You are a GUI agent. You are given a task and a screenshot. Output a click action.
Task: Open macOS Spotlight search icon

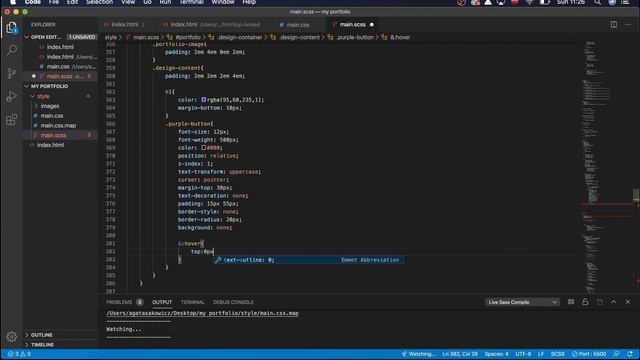[598, 2]
